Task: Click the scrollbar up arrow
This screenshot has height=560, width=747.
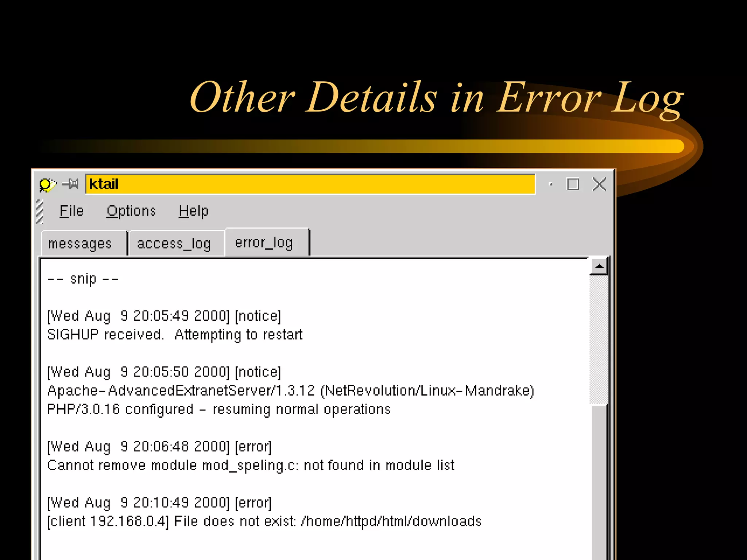Action: 599,267
